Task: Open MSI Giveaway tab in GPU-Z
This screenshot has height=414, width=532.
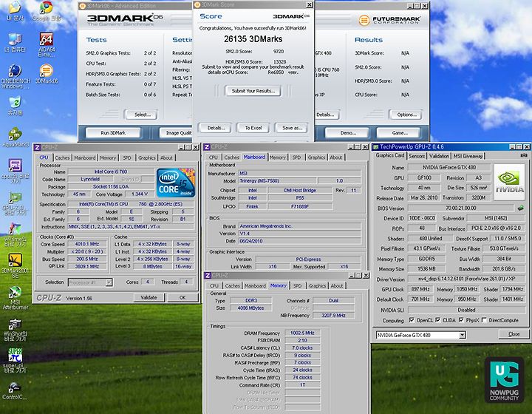Action: (468, 156)
